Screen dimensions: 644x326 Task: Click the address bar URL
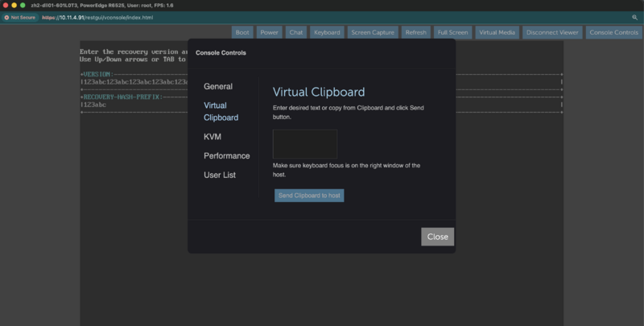97,17
